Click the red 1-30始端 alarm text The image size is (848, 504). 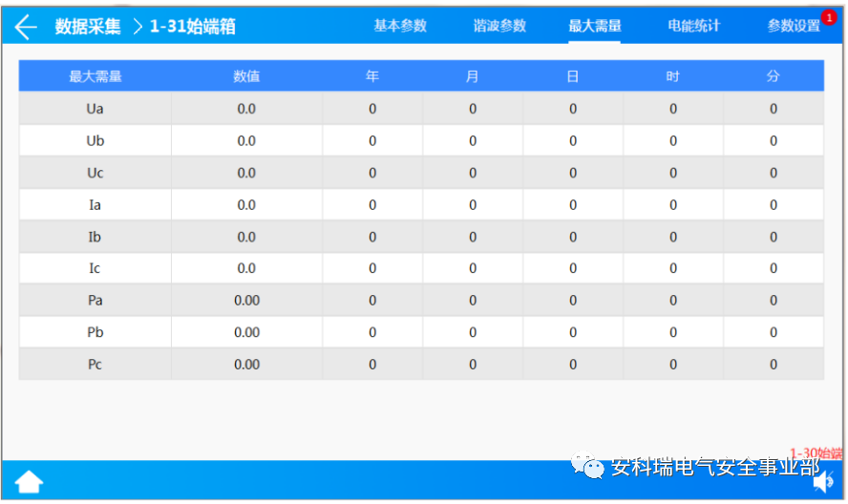tap(816, 453)
